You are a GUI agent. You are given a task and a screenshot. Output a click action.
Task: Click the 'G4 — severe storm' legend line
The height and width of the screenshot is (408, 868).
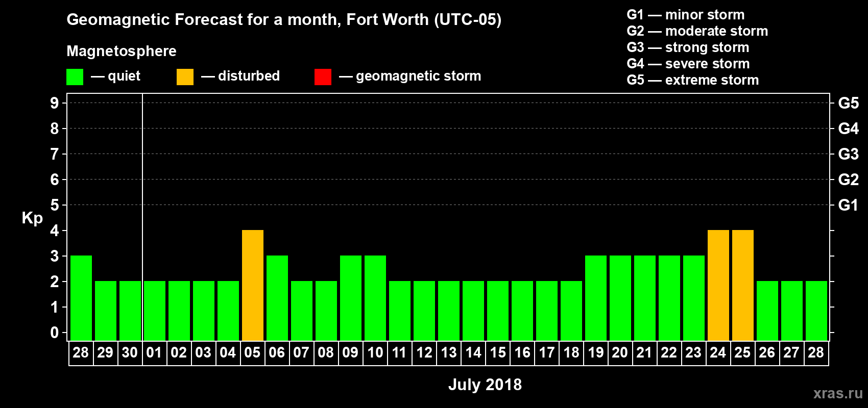[x=688, y=64]
